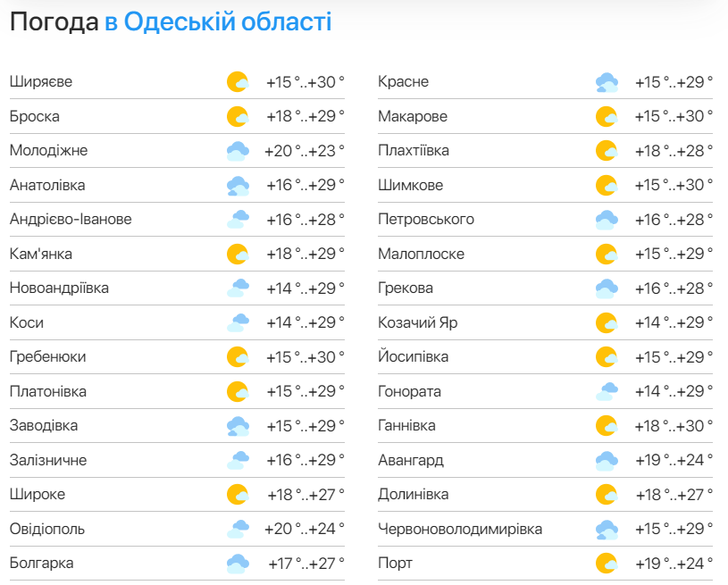728x585 pixels.
Task: Click the Широке temperature +18°..+27°
Action: tap(305, 495)
